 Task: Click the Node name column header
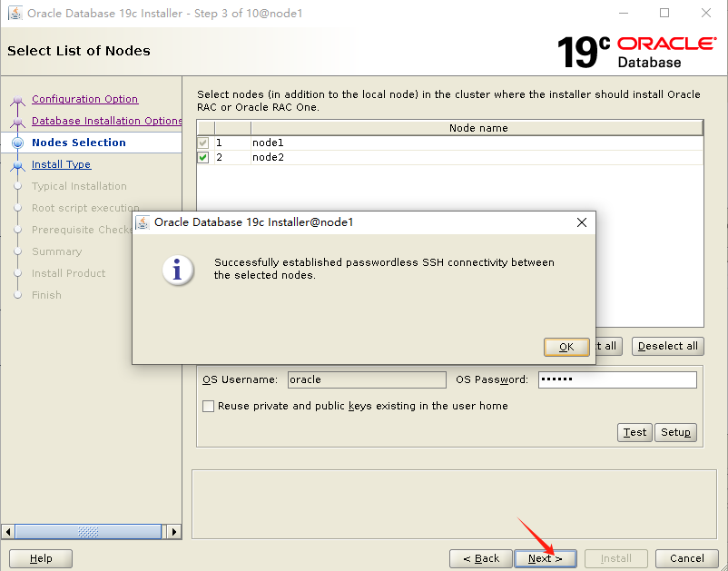coord(477,128)
